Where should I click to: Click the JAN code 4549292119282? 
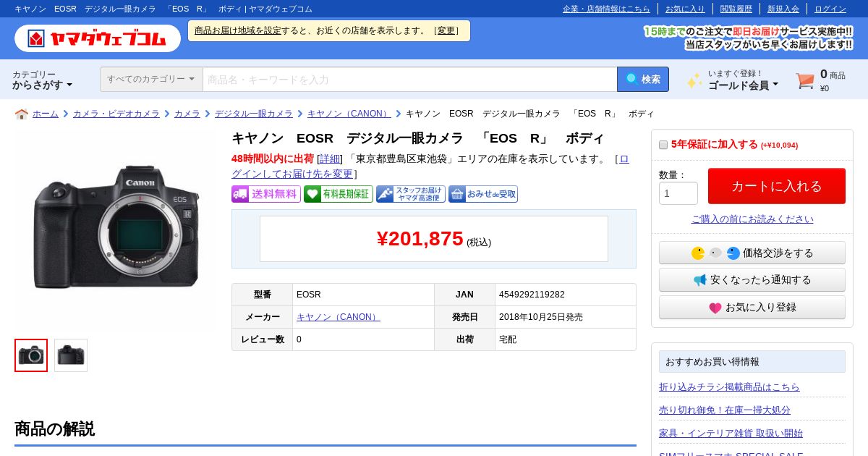pos(532,295)
